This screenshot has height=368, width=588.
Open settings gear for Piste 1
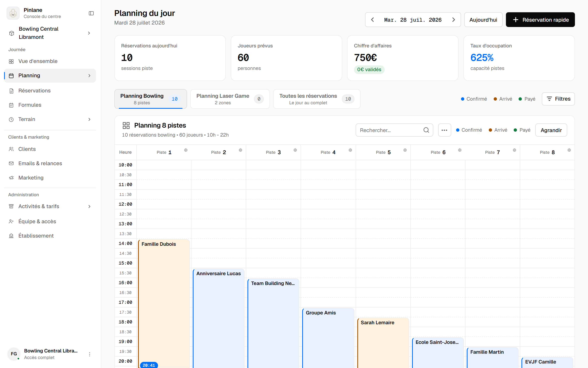pyautogui.click(x=186, y=150)
